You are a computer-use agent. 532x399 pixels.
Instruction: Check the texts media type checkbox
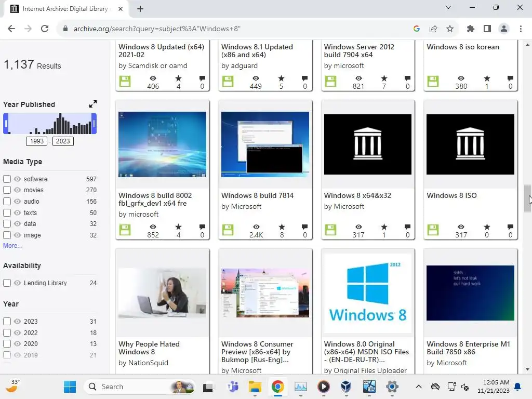tap(7, 212)
